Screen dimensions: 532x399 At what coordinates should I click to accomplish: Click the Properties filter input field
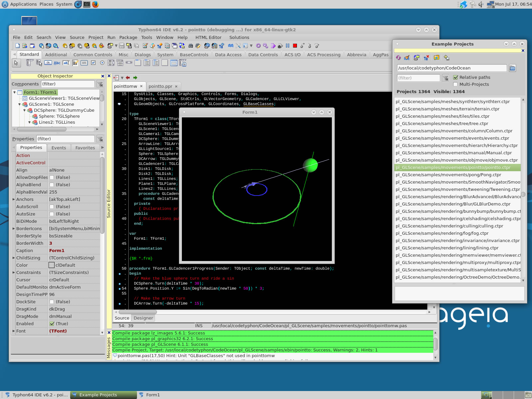pos(65,139)
